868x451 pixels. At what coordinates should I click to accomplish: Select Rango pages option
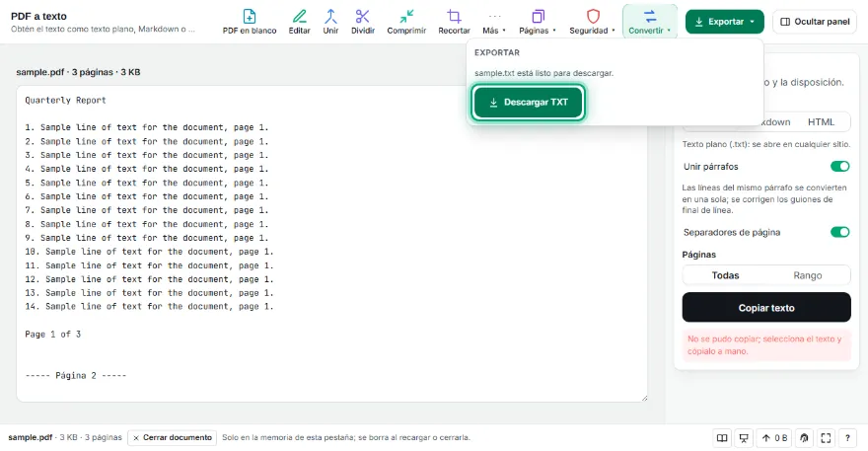pyautogui.click(x=808, y=275)
